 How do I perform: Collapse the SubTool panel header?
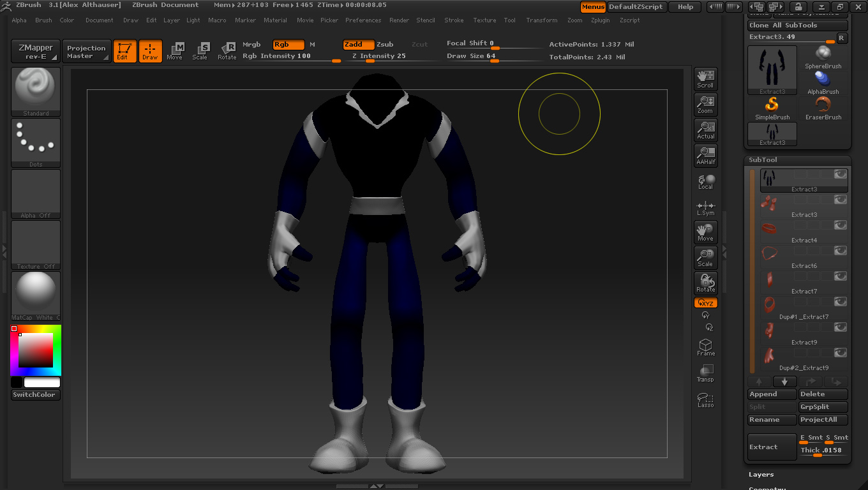763,160
